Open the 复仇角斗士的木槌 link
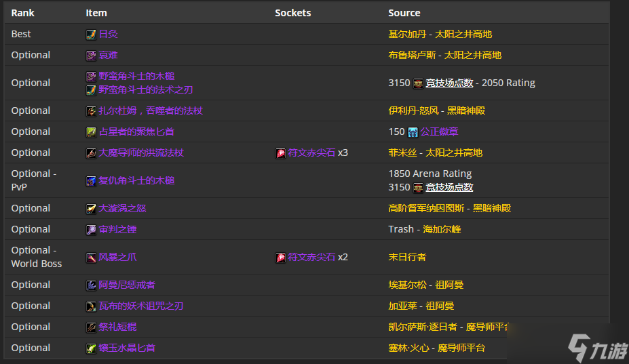Image resolution: width=629 pixels, height=364 pixels. click(x=137, y=180)
